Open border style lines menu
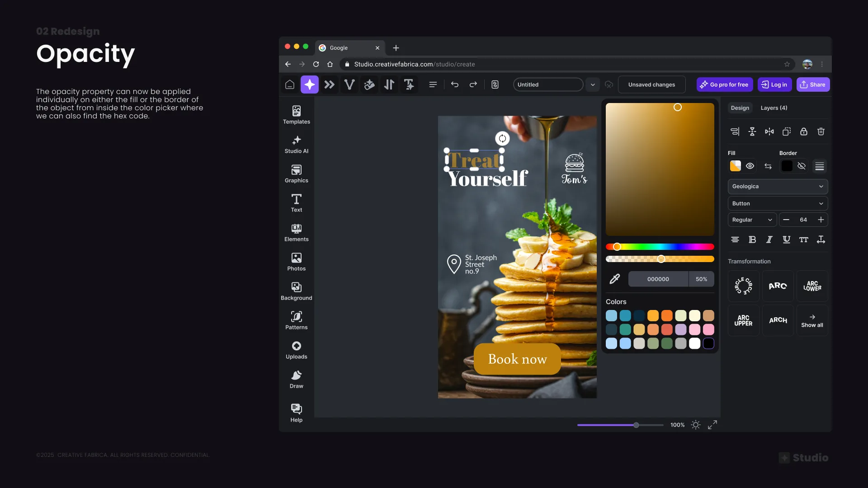The width and height of the screenshot is (868, 488). point(820,166)
